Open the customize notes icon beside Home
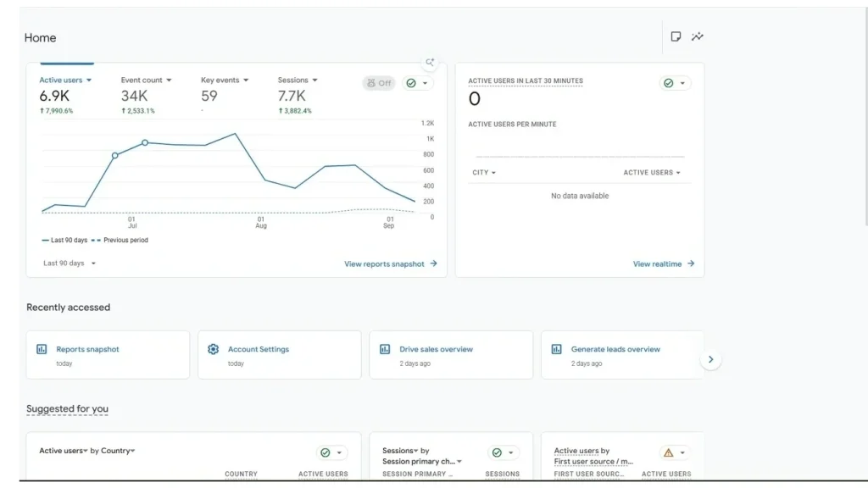The image size is (868, 488). pos(676,36)
